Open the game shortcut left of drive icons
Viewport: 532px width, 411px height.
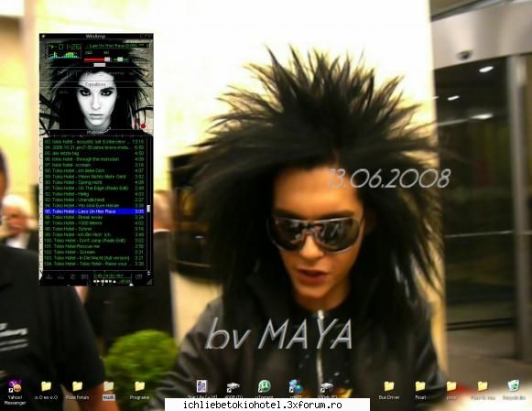[x=201, y=389]
